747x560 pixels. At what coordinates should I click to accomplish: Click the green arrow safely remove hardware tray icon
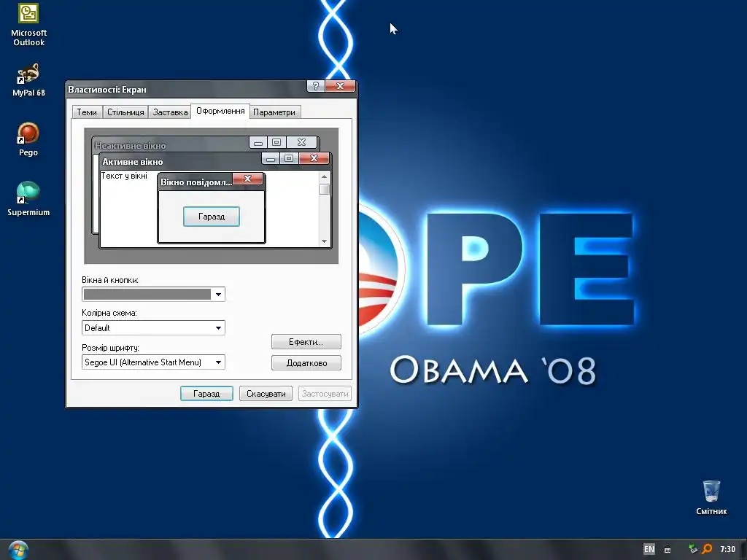click(693, 549)
